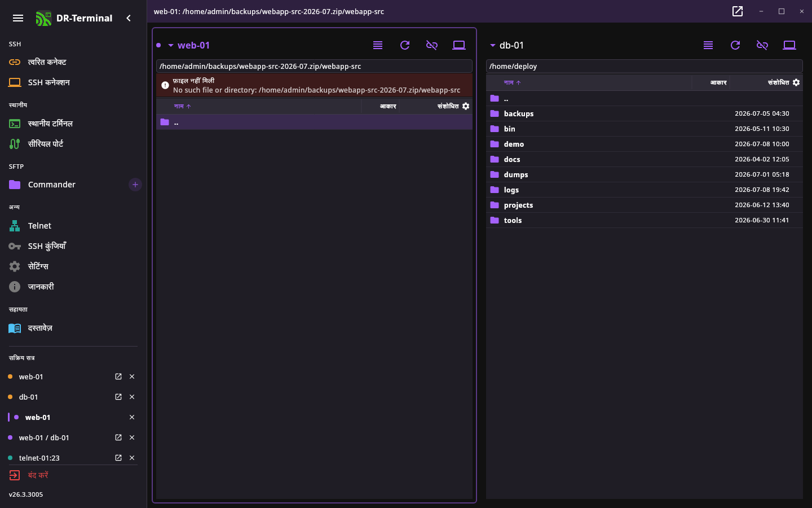Viewport: 812px width, 508px height.
Task: Open सीरियल पोर्ट
Action: (73, 144)
